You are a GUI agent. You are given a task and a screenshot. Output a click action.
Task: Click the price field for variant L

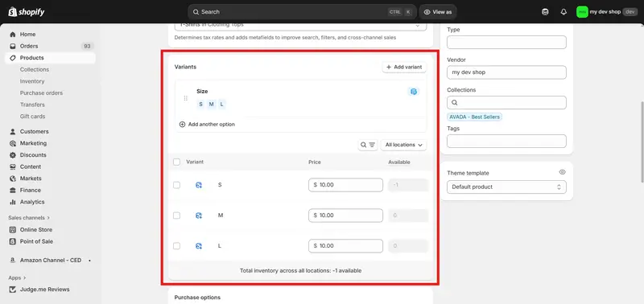(345, 246)
